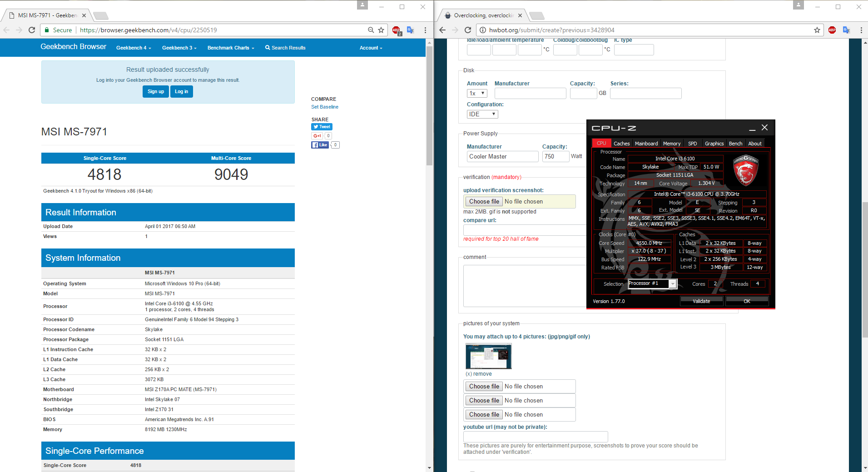Open Chrome menu in hwbot window

click(861, 30)
